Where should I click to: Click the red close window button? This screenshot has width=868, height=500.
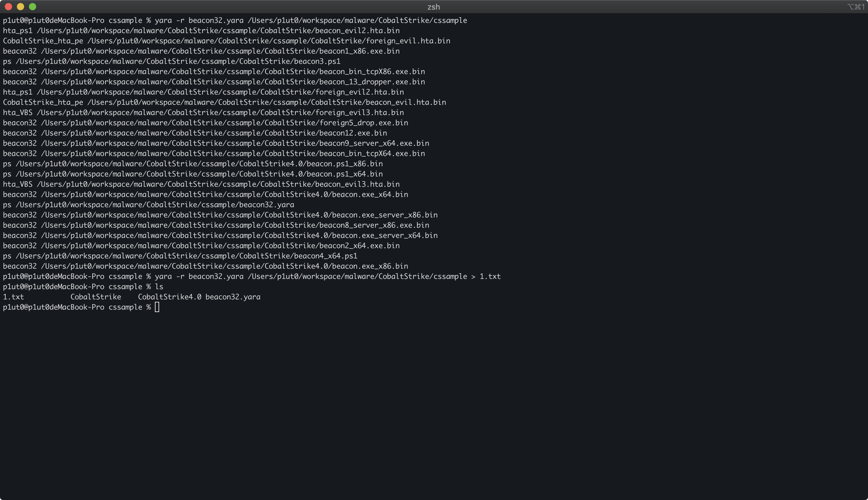[9, 7]
